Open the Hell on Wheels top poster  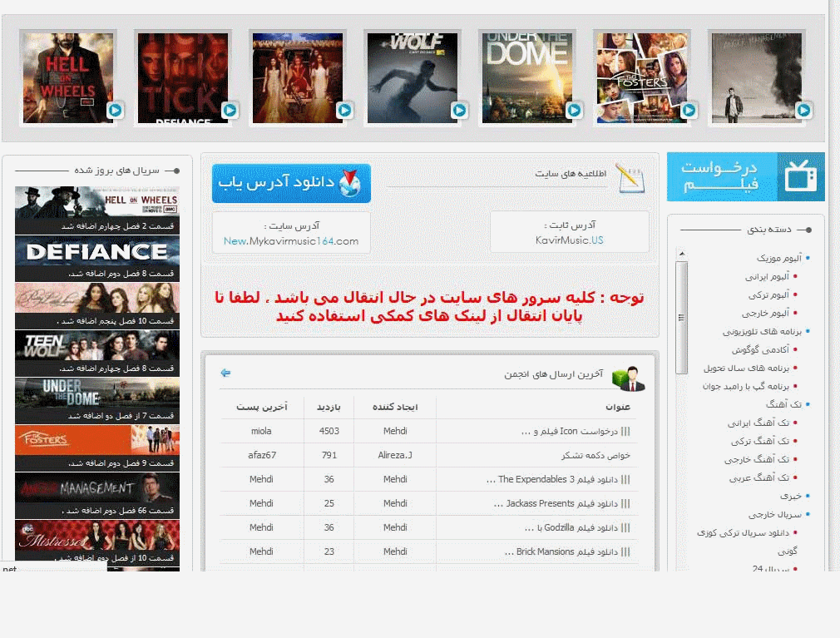[68, 78]
